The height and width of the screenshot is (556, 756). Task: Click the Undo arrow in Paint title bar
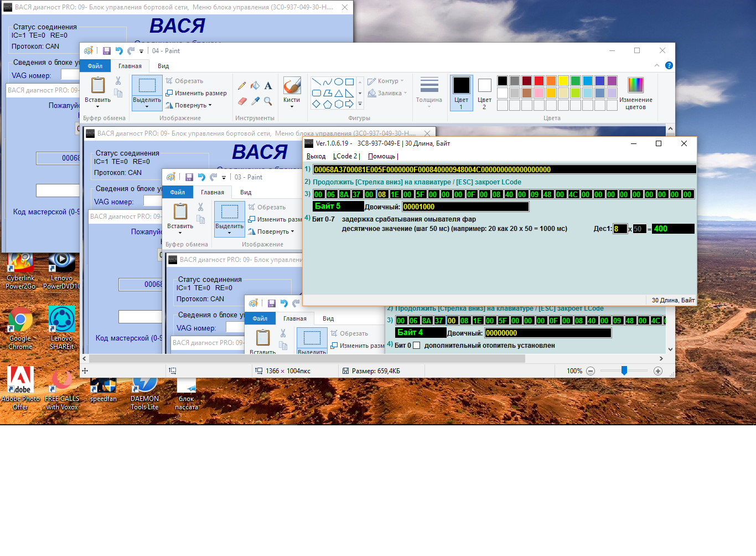119,51
